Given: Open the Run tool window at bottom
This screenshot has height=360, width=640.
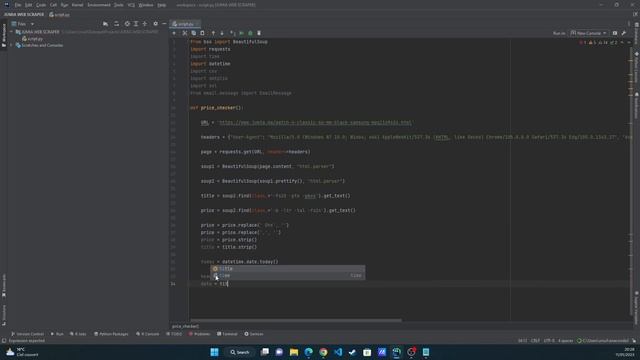Looking at the screenshot, I should point(57,334).
